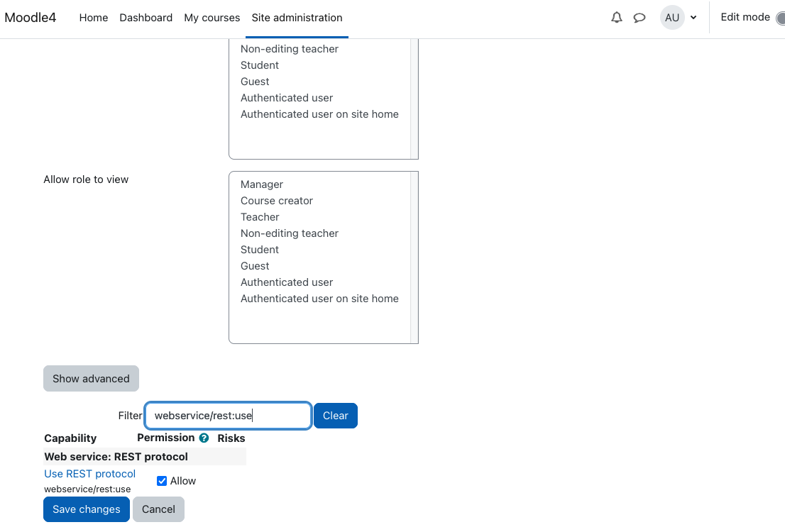Click the Moodle4 site brand link
The image size is (785, 532).
[30, 18]
